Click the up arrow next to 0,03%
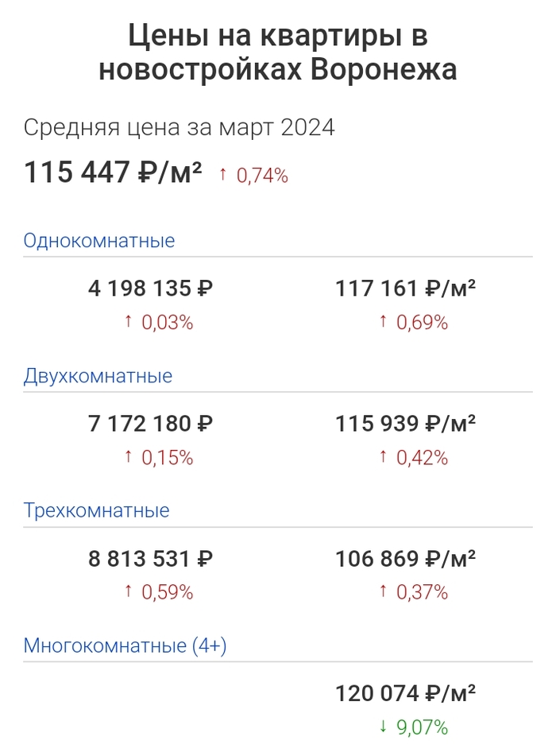Screen dimensions: 556x756 [127, 322]
